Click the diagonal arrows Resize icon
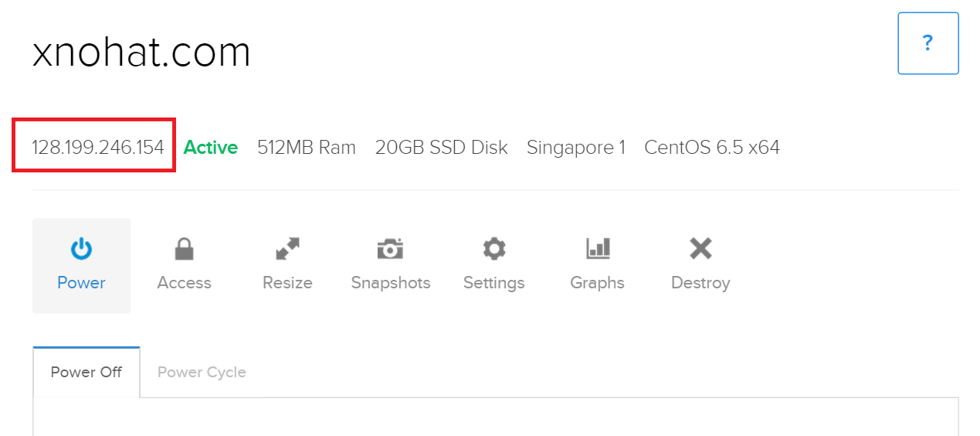The width and height of the screenshot is (980, 436). [x=287, y=249]
